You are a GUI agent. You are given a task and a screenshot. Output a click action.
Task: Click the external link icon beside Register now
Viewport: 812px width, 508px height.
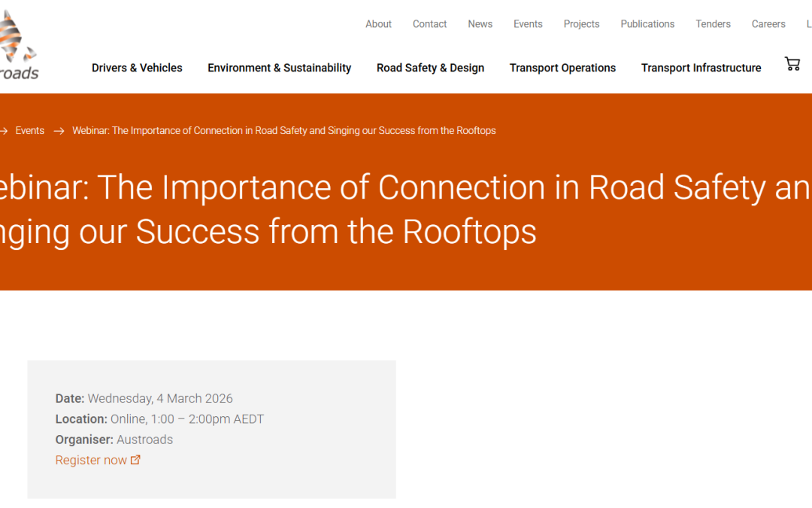tap(135, 459)
